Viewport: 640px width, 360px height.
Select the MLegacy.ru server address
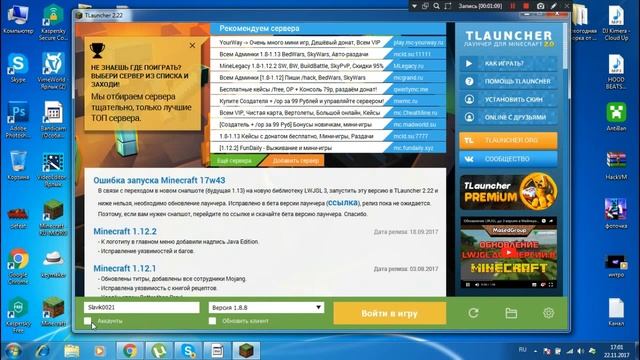tap(408, 66)
